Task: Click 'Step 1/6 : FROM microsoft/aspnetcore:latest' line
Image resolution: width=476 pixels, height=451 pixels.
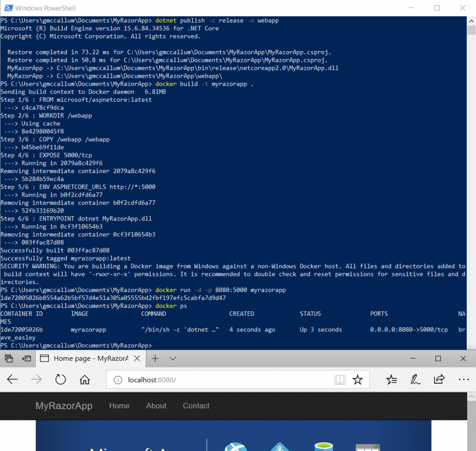Action: (76, 100)
